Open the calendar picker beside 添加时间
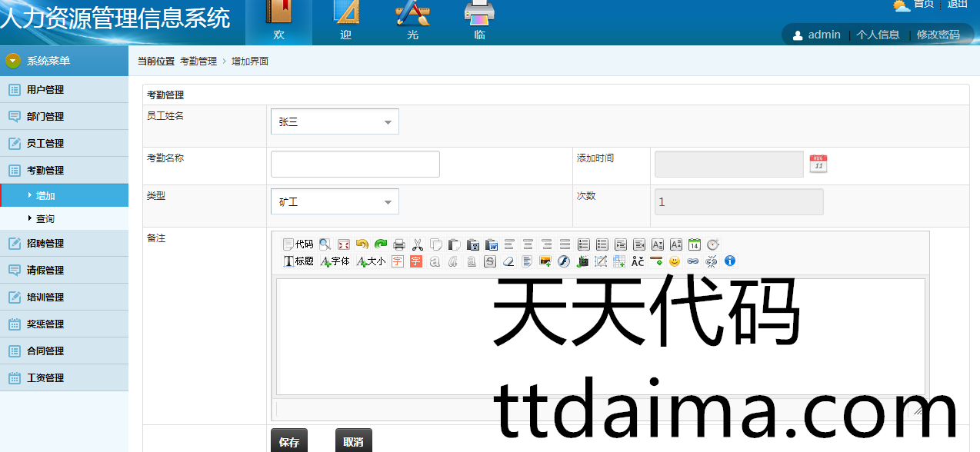Viewport: 980px width, 452px height. pyautogui.click(x=818, y=164)
